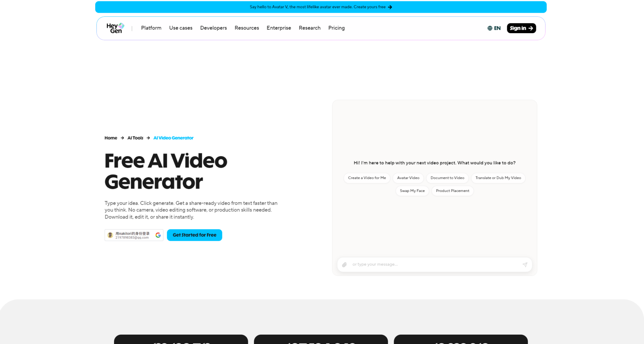Image resolution: width=644 pixels, height=344 pixels.
Task: Select Document to Video option
Action: coord(447,178)
